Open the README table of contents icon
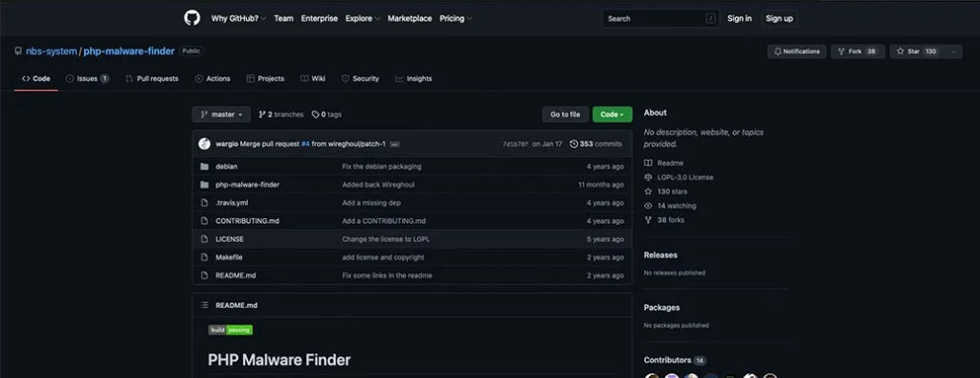The image size is (980, 378). click(205, 305)
